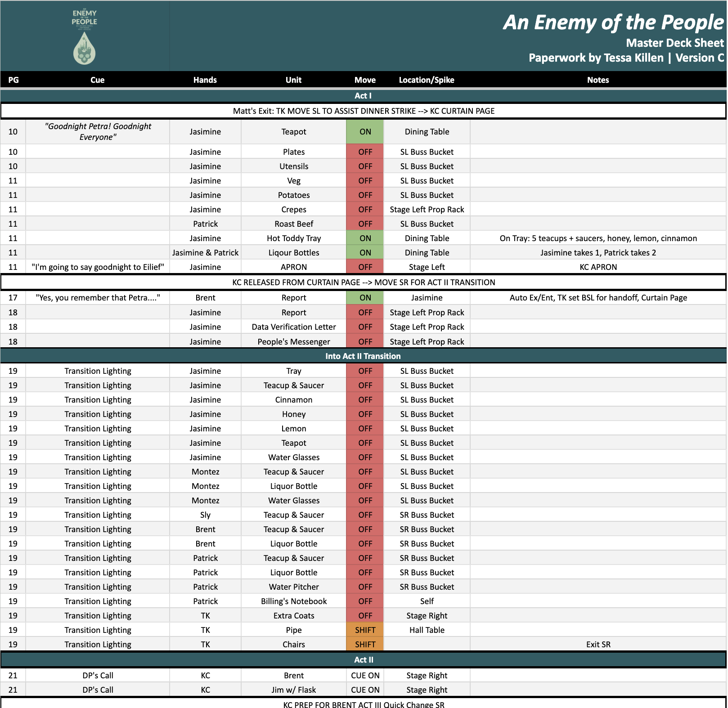
Task: Click the Jasimine & Patrick hands cell
Action: pyautogui.click(x=205, y=252)
